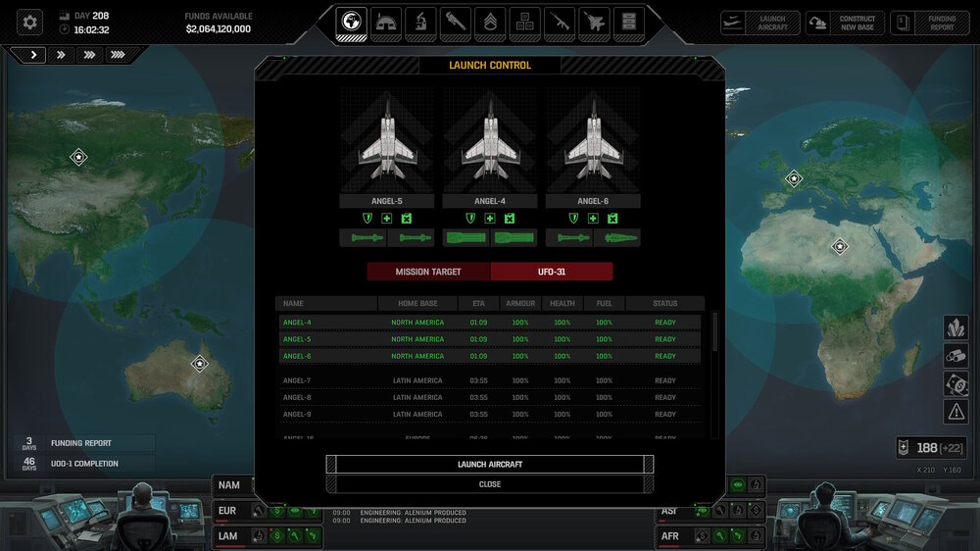Sort table by Fuel column
The image size is (980, 551).
604,303
